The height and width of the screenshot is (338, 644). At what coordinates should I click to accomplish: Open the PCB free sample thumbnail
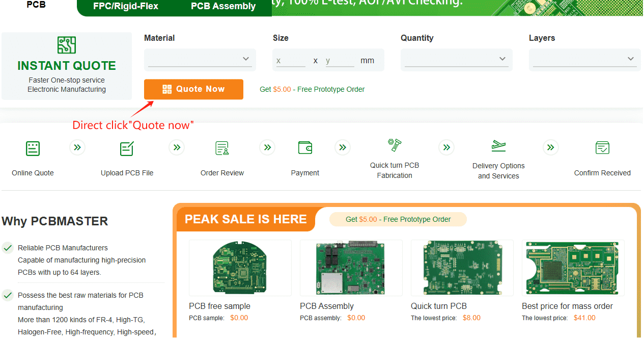pyautogui.click(x=240, y=268)
